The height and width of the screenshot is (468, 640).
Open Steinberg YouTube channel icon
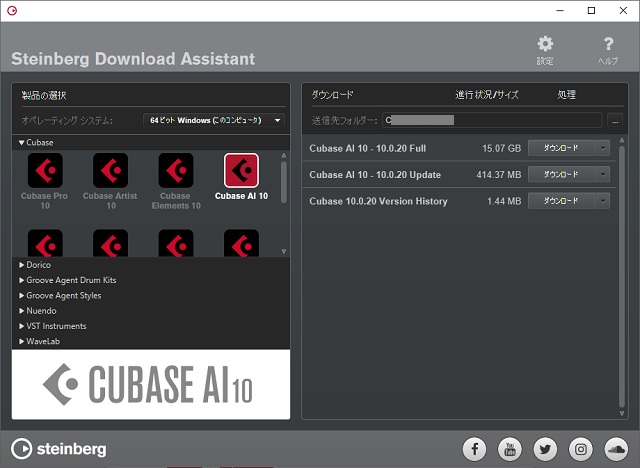point(510,449)
